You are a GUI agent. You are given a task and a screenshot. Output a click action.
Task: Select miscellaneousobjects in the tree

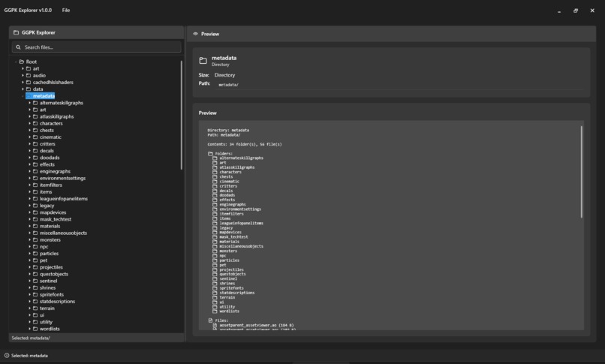[63, 233]
